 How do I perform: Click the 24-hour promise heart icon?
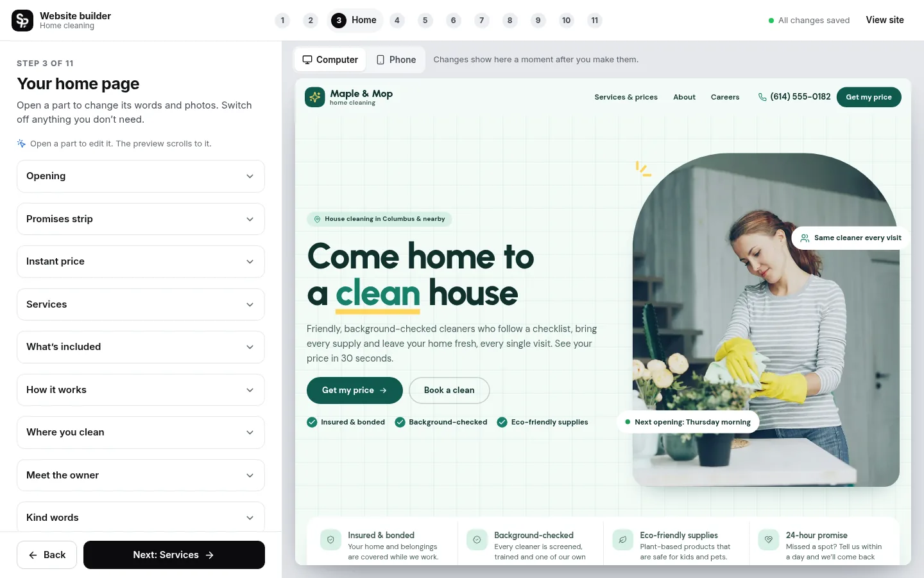point(769,540)
